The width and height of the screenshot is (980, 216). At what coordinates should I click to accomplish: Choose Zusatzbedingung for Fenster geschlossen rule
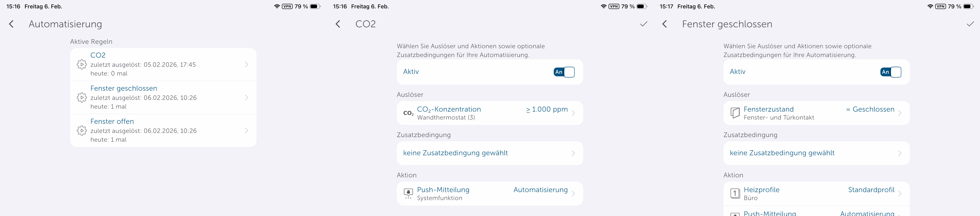coord(816,153)
